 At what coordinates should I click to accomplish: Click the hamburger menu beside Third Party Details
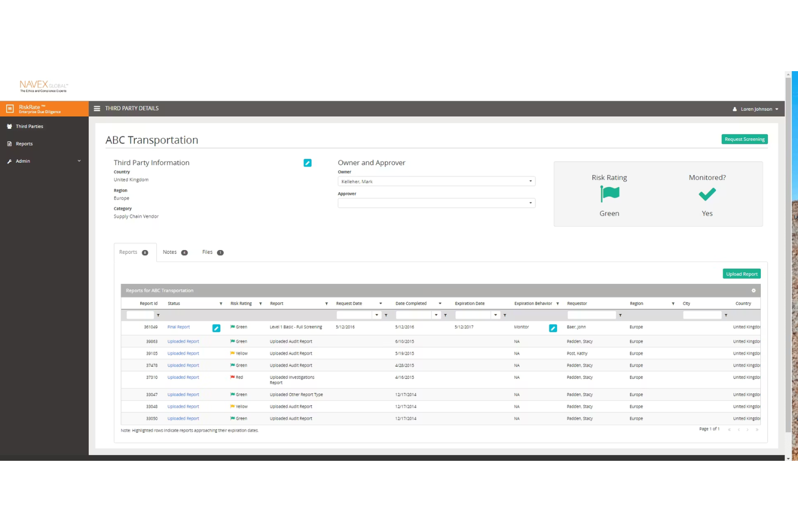coord(97,108)
